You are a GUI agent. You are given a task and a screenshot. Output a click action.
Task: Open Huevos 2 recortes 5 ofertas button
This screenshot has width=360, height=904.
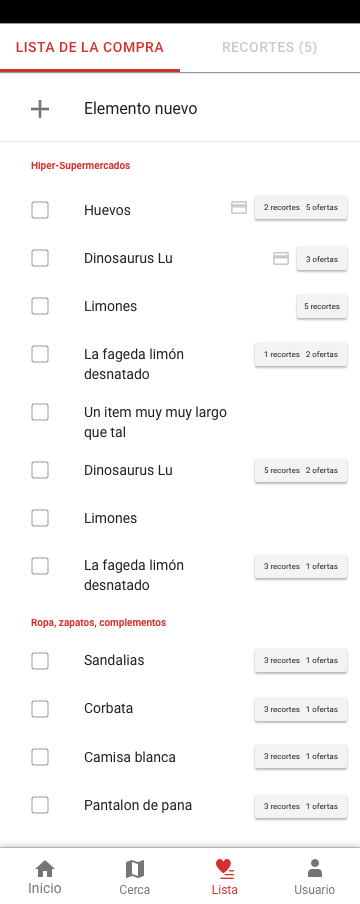[x=301, y=207]
